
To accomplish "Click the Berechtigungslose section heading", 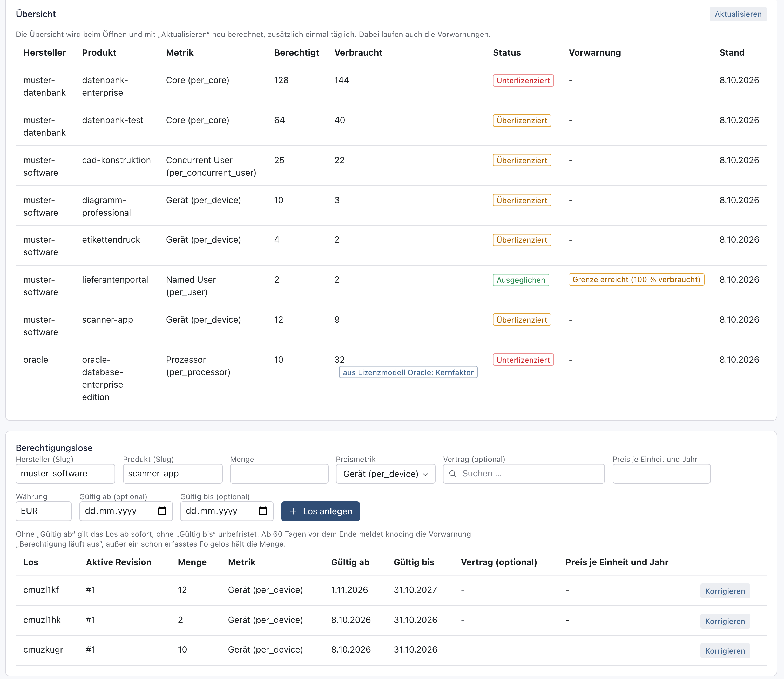I will pyautogui.click(x=54, y=448).
